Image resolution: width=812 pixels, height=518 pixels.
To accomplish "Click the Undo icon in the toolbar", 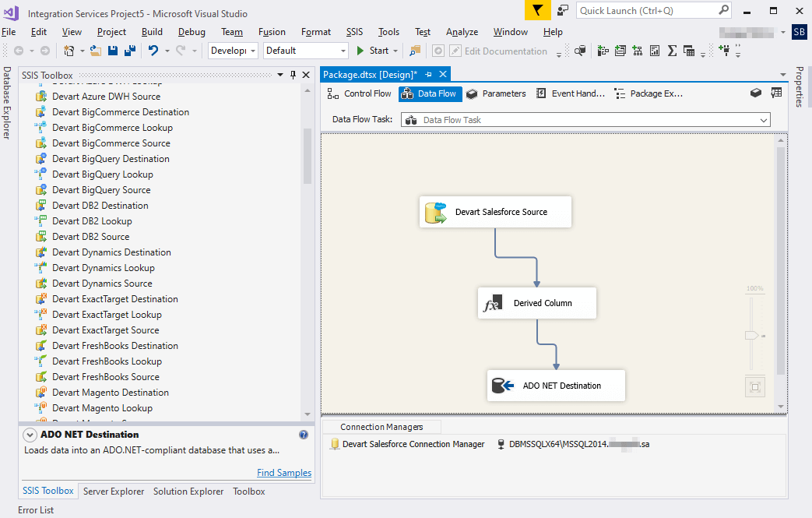I will point(153,50).
